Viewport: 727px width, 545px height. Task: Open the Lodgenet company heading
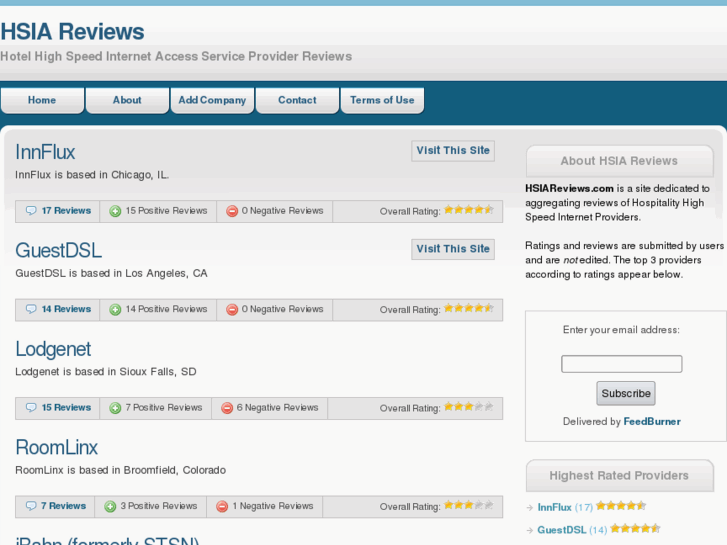(x=53, y=349)
